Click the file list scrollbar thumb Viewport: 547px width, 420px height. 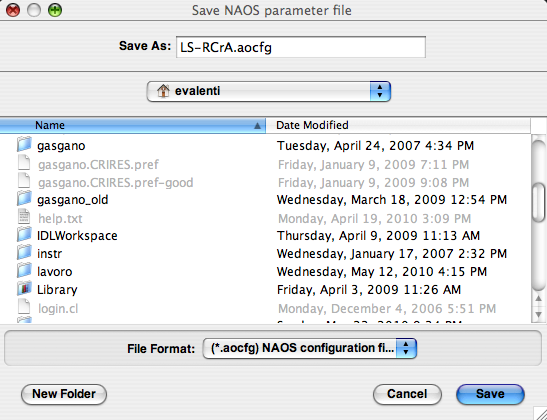(539, 202)
